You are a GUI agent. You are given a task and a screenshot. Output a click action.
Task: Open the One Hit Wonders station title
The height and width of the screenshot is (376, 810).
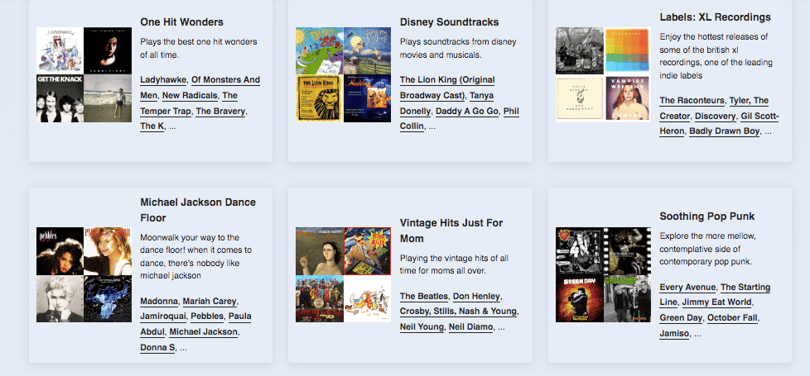pos(182,22)
